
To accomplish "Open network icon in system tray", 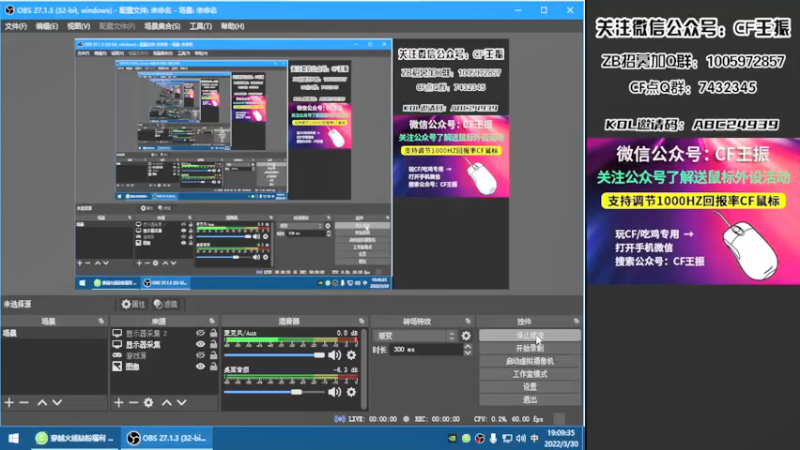I will click(507, 438).
